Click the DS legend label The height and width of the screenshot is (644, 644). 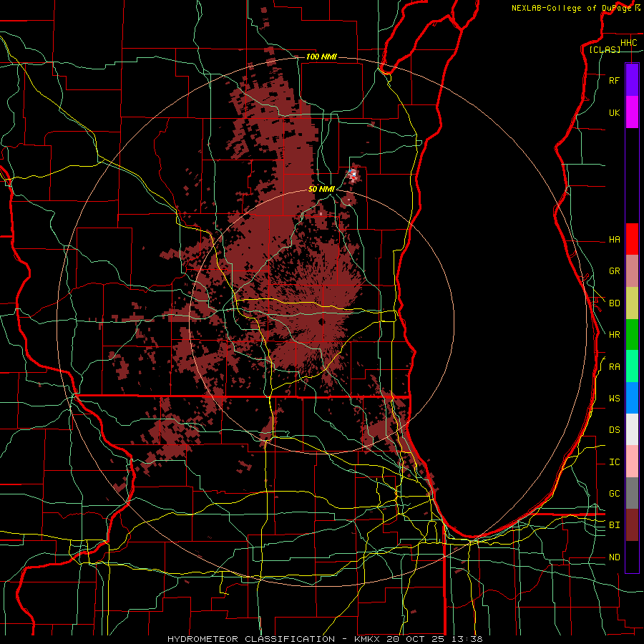(615, 430)
